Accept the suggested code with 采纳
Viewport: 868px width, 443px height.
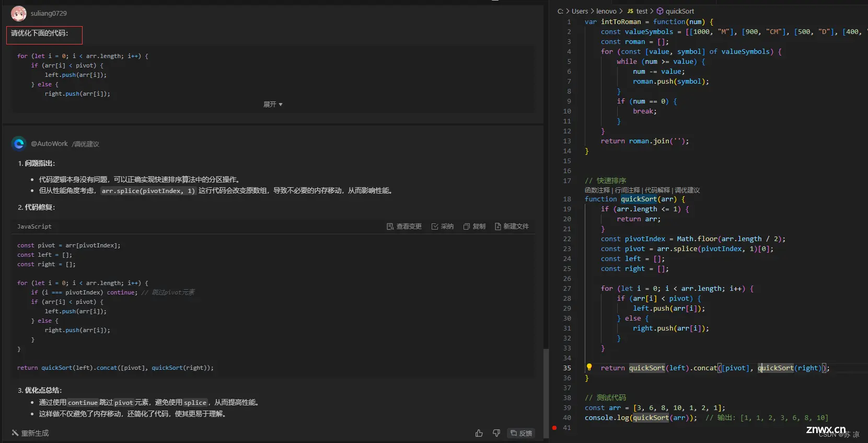click(443, 226)
